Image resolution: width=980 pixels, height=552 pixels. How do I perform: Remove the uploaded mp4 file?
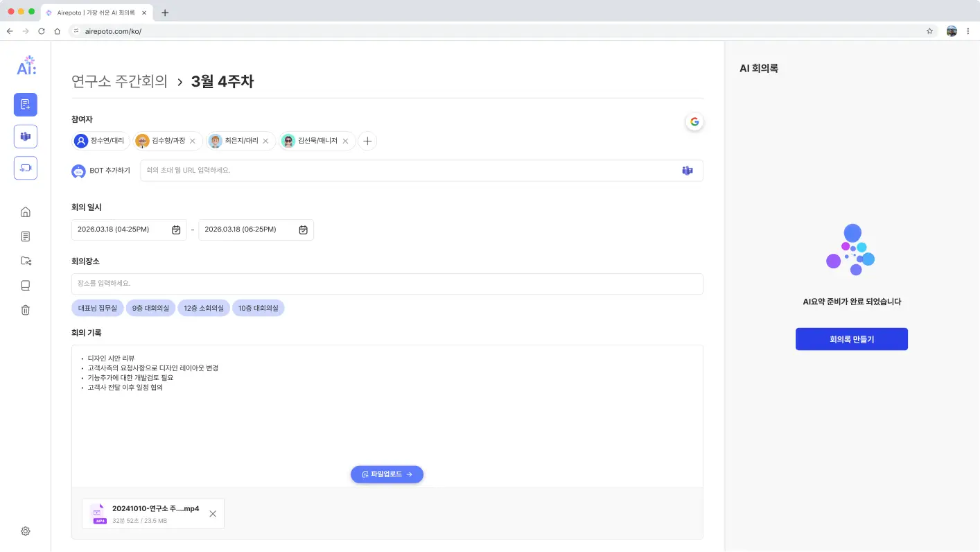coord(213,514)
